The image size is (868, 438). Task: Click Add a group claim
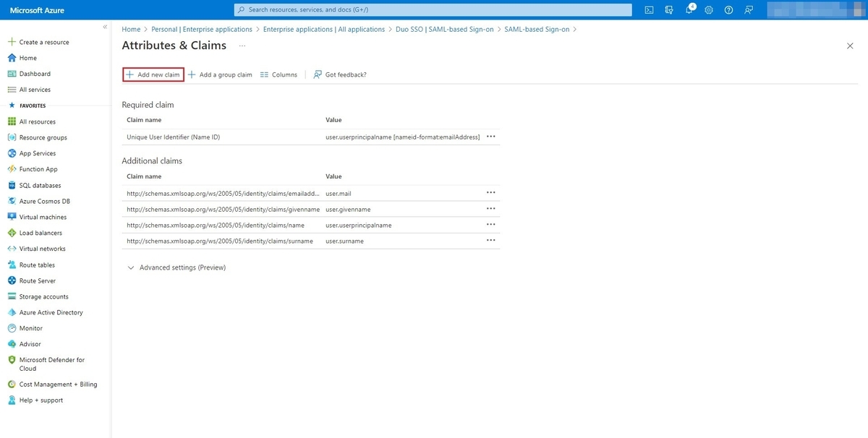click(220, 74)
